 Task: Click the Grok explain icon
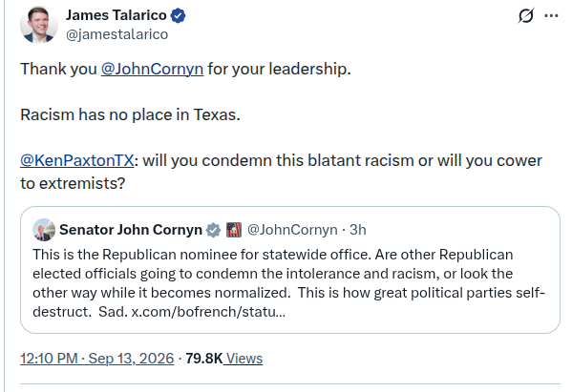(x=526, y=15)
